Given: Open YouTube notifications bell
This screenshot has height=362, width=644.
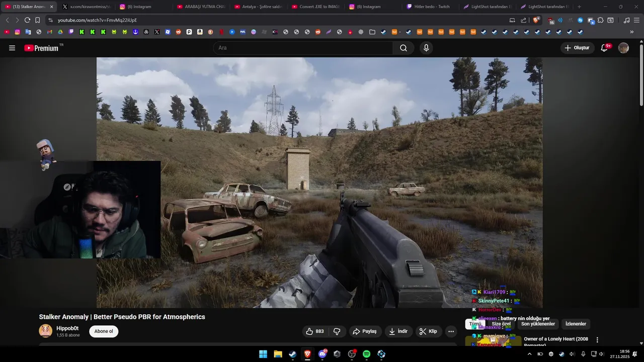Looking at the screenshot, I should (x=605, y=48).
